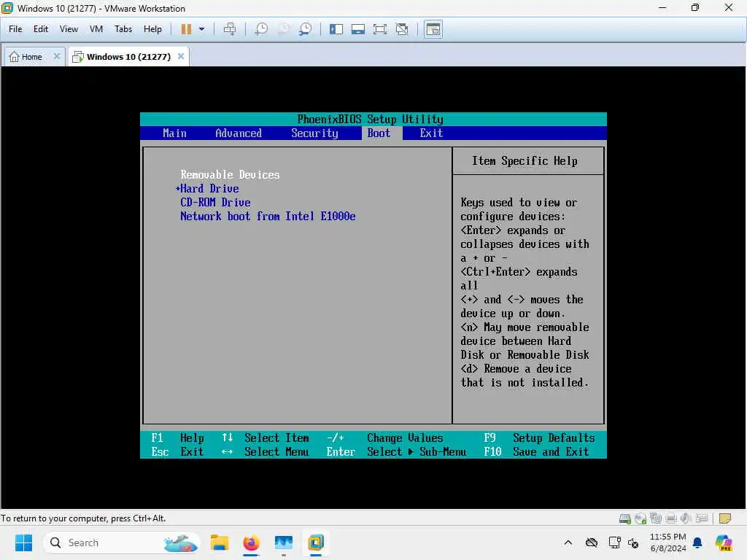Take a snapshot of this virtual machine

coord(261,29)
